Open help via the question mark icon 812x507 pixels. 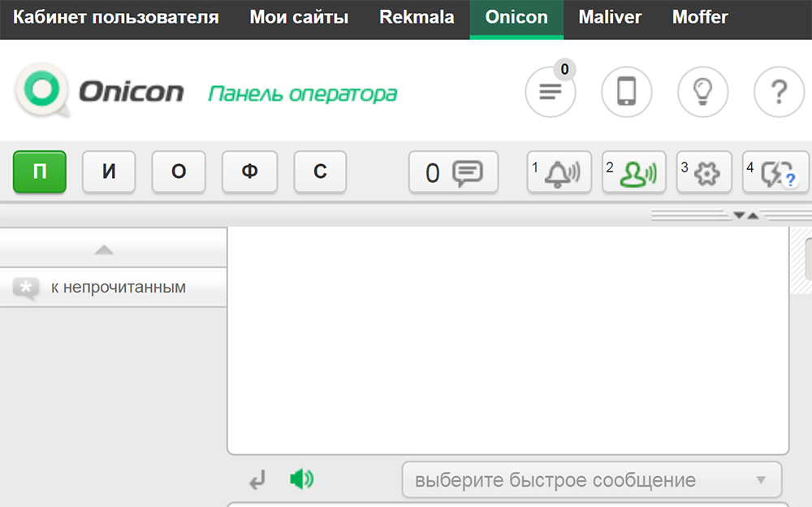778,92
